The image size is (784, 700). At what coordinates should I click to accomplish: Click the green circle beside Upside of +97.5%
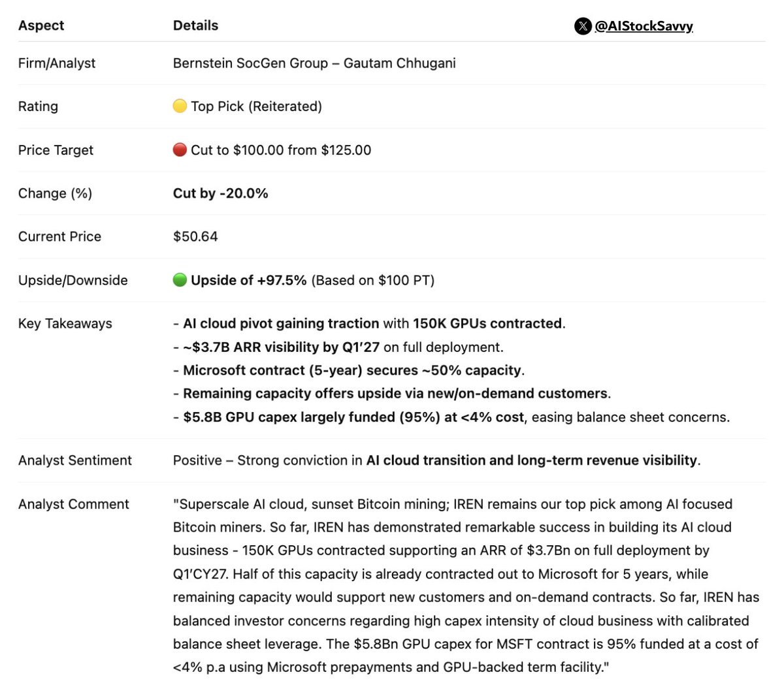point(180,280)
